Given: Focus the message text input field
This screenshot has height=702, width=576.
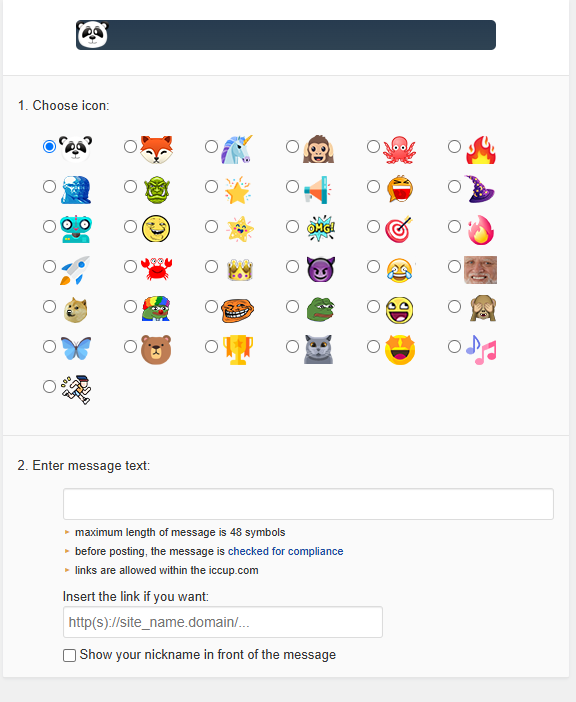Looking at the screenshot, I should click(308, 504).
